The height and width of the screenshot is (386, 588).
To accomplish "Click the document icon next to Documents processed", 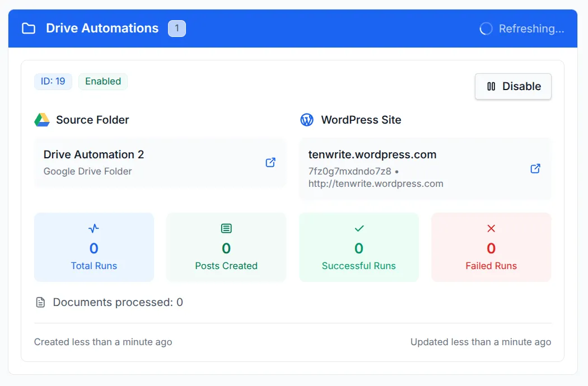I will [x=40, y=302].
